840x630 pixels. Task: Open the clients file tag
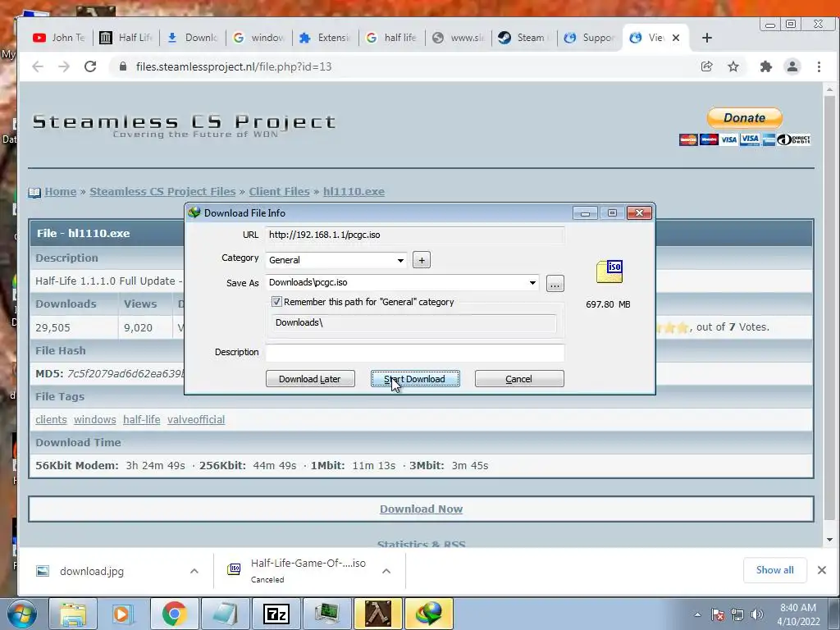(x=51, y=419)
